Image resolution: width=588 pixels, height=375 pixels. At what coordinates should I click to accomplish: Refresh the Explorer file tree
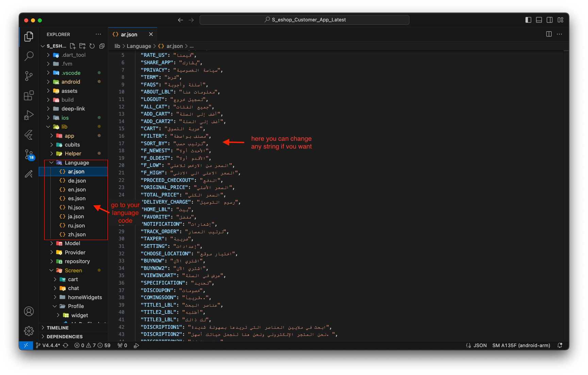92,46
